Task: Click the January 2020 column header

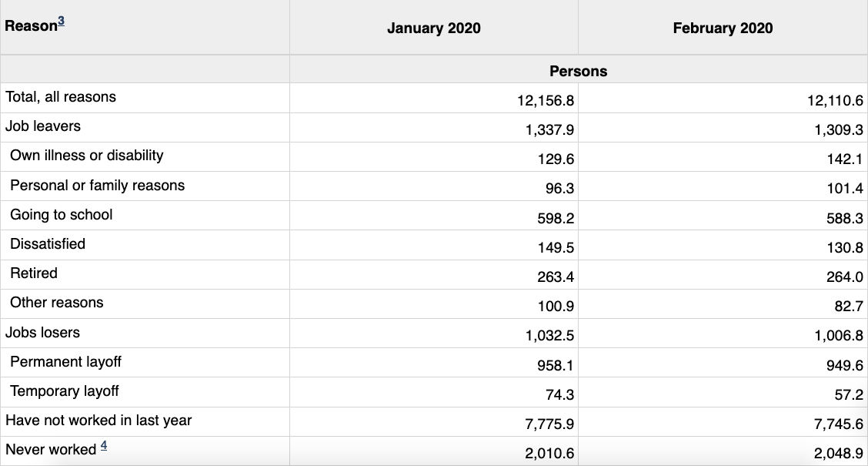Action: click(433, 28)
